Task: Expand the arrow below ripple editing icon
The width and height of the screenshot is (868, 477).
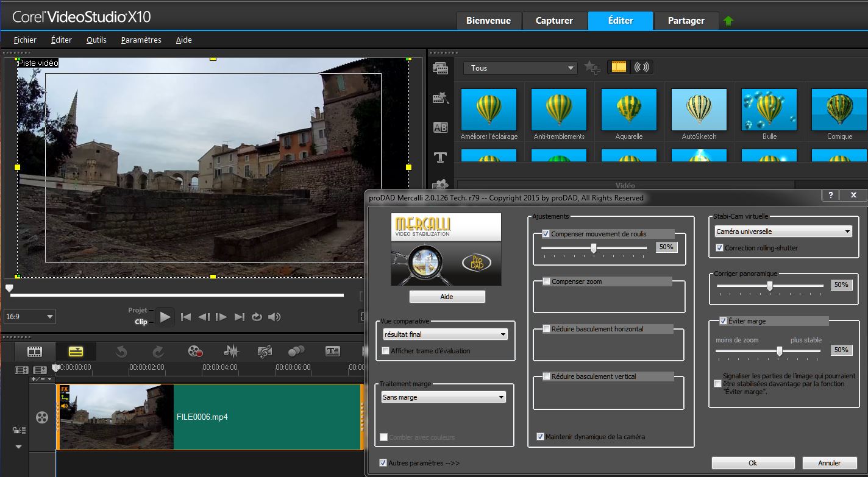Action: (18, 446)
